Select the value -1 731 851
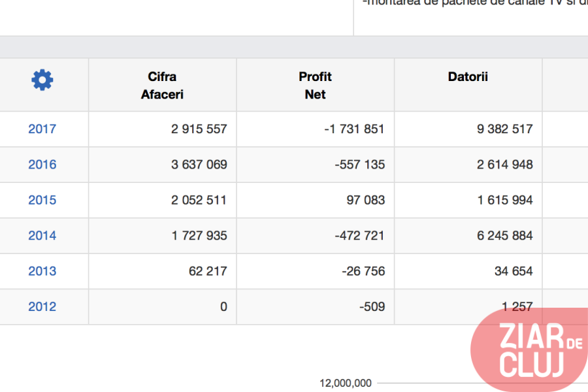This screenshot has width=588, height=392. [354, 129]
